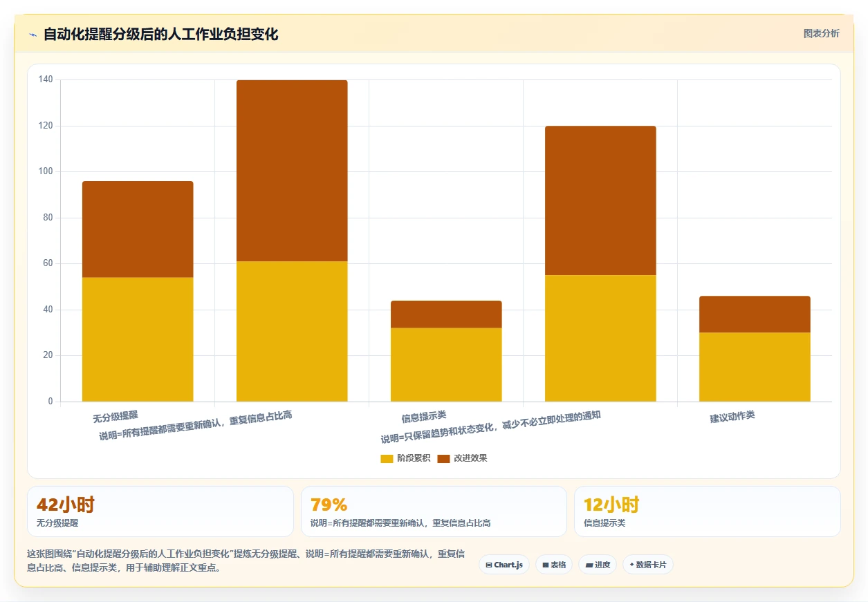Click the y-axis value 120
This screenshot has width=868, height=602.
click(46, 126)
